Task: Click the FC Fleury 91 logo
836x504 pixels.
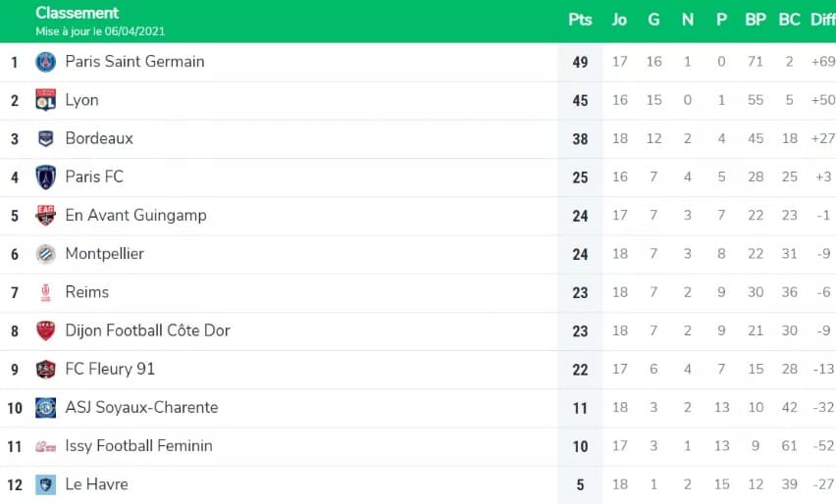Action: pyautogui.click(x=46, y=370)
